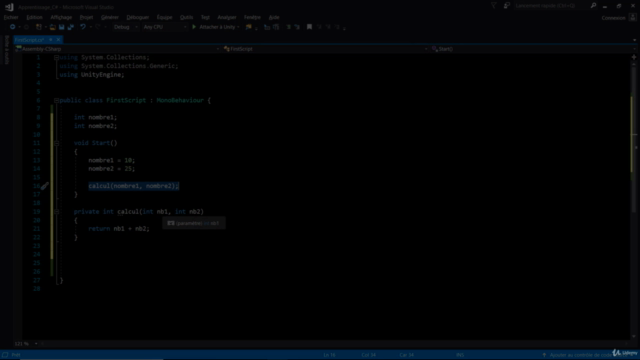
Task: Click the INS status bar indicator
Action: pyautogui.click(x=460, y=355)
